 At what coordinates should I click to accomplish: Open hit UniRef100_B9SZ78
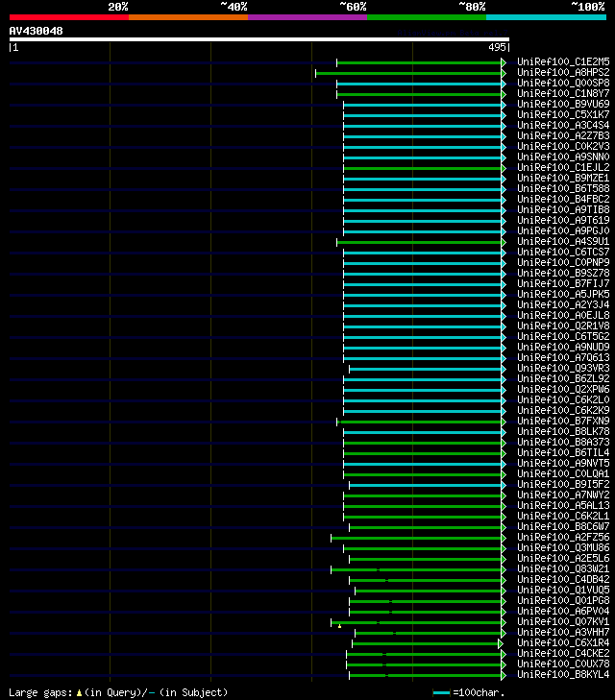(563, 274)
